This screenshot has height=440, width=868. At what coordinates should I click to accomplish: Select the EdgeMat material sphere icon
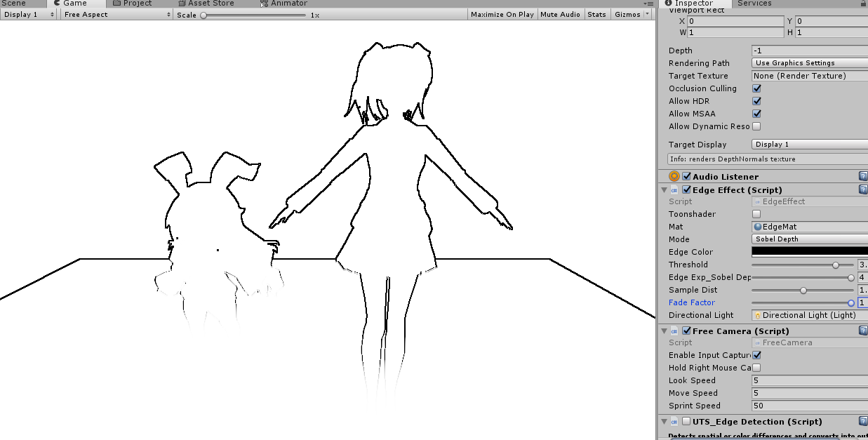(x=757, y=226)
